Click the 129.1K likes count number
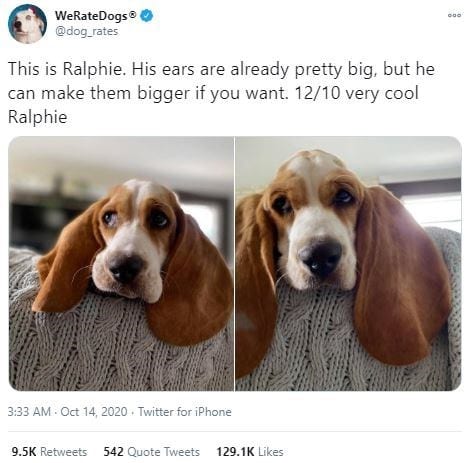The width and height of the screenshot is (469, 463). point(235,452)
